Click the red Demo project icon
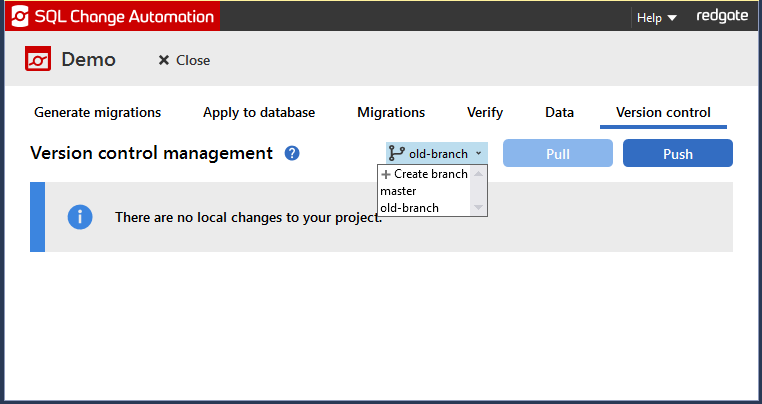This screenshot has width=762, height=404. 38,60
